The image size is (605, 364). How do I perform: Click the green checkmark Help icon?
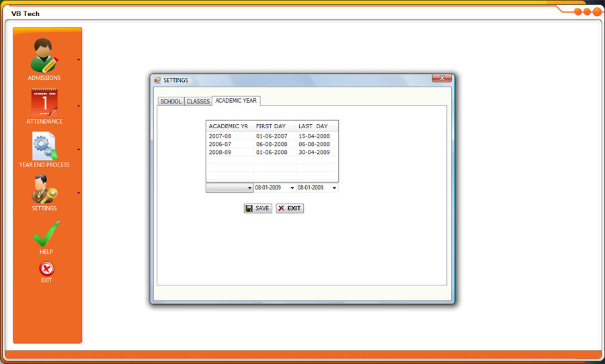[46, 234]
